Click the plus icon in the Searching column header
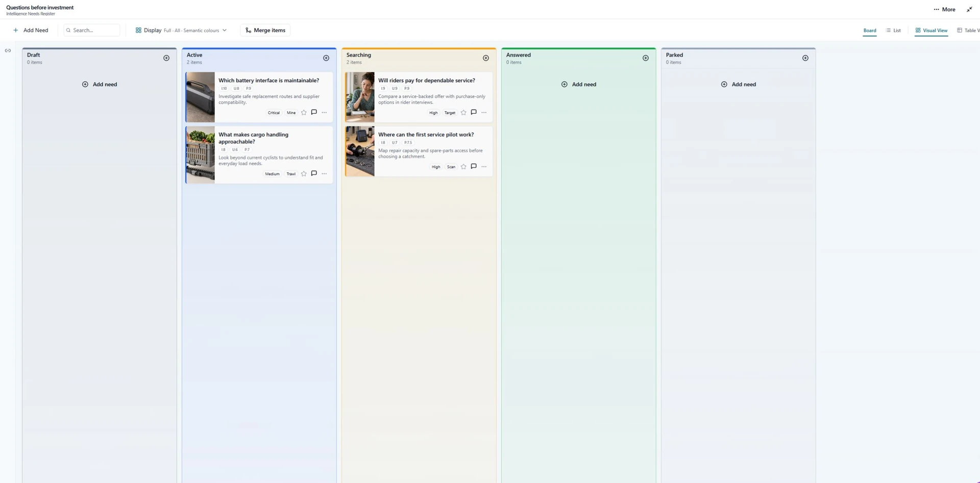Image resolution: width=980 pixels, height=483 pixels. pyautogui.click(x=486, y=58)
